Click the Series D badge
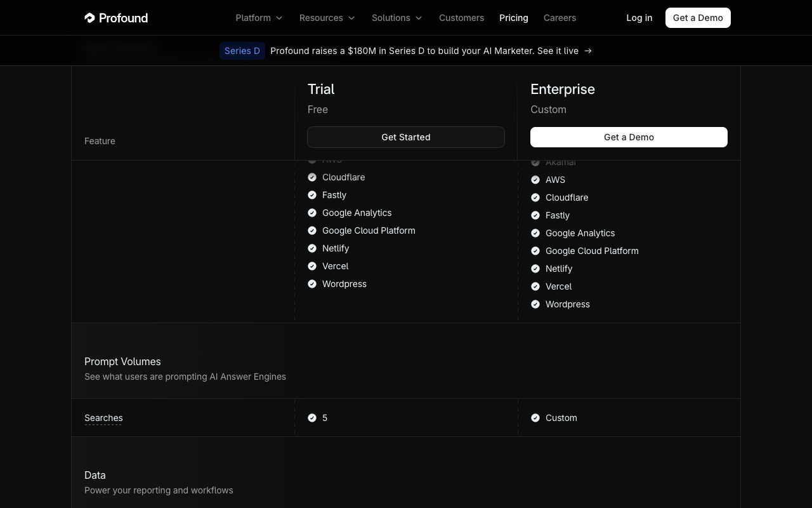This screenshot has height=508, width=812. coord(242,51)
